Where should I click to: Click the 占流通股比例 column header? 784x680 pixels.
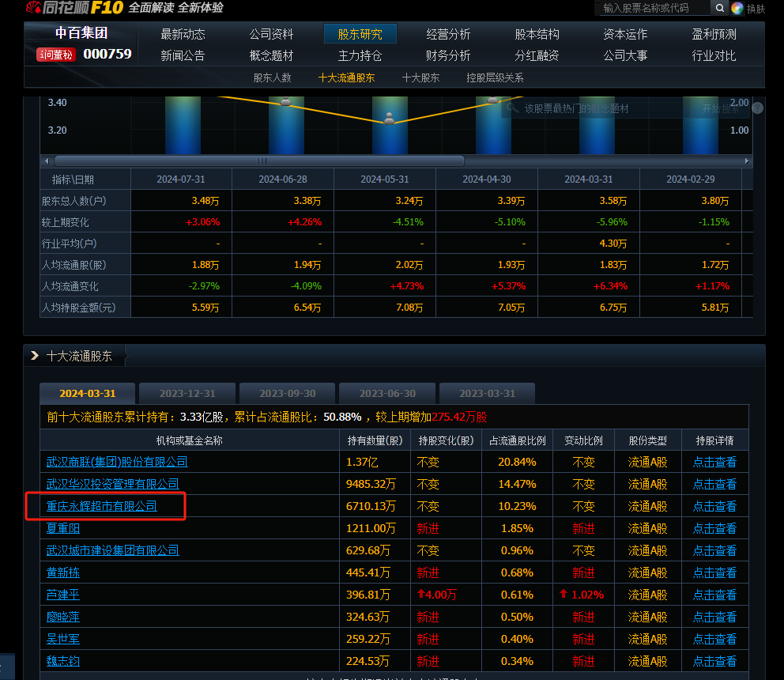518,440
